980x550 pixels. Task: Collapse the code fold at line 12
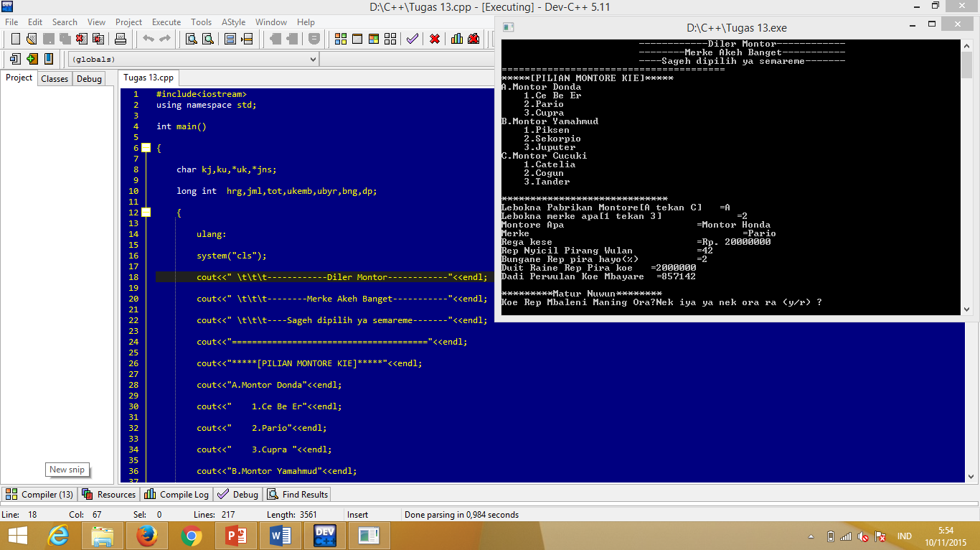click(x=146, y=213)
